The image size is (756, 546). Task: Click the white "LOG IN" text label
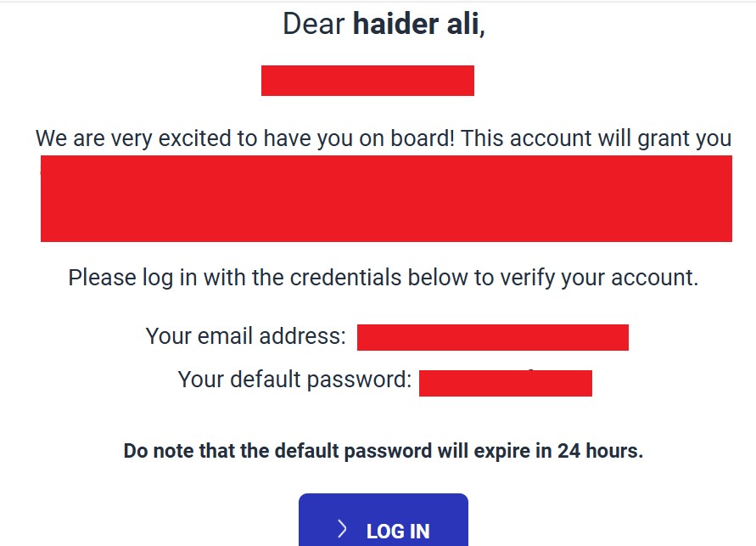click(x=398, y=532)
